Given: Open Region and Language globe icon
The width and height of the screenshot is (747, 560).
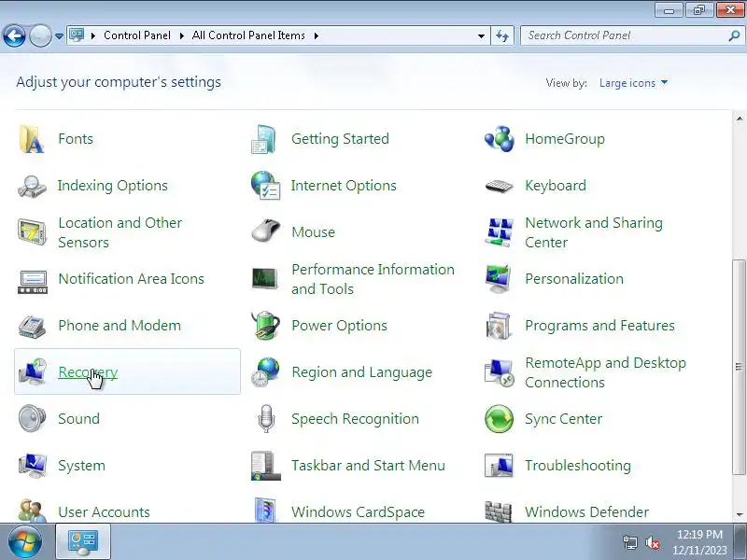Looking at the screenshot, I should pyautogui.click(x=265, y=371).
